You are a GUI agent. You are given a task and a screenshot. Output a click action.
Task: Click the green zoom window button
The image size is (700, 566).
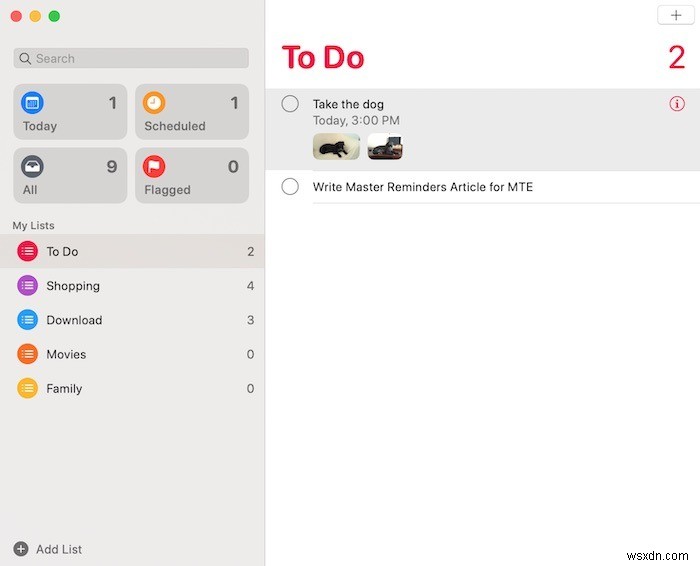54,17
